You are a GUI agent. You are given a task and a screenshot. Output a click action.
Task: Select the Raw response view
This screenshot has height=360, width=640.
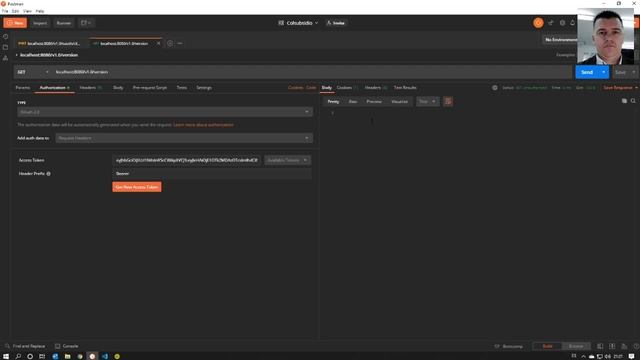[x=353, y=101]
